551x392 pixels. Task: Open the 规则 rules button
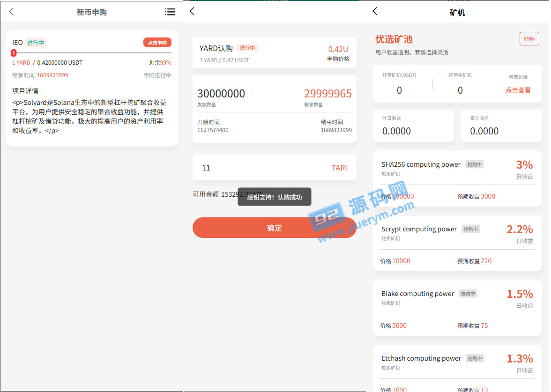[529, 38]
